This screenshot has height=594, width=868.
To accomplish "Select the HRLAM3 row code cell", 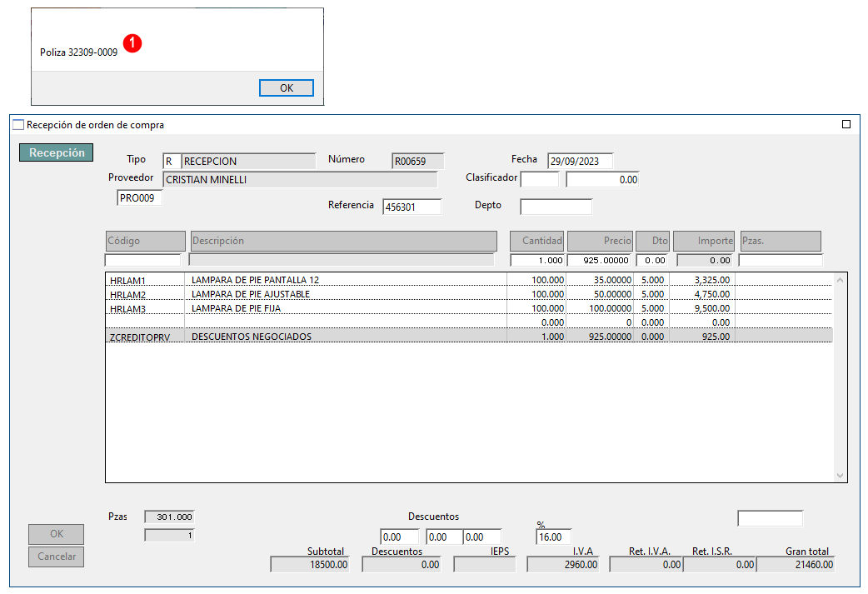I will [x=144, y=308].
